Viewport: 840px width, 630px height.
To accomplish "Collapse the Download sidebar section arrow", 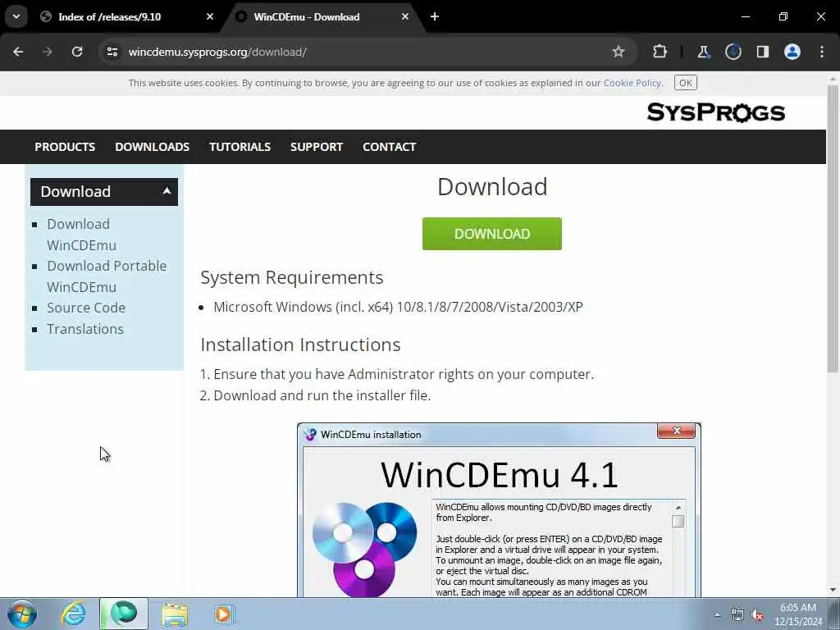I will pos(167,190).
